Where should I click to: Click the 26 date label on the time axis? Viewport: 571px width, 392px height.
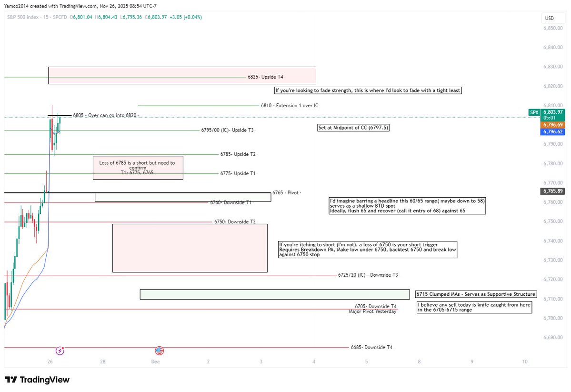tap(50, 362)
